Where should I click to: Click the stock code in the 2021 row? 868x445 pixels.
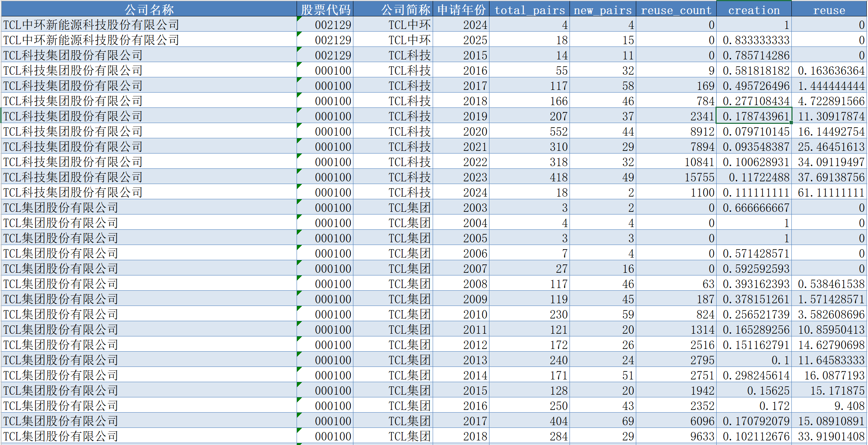pos(325,146)
